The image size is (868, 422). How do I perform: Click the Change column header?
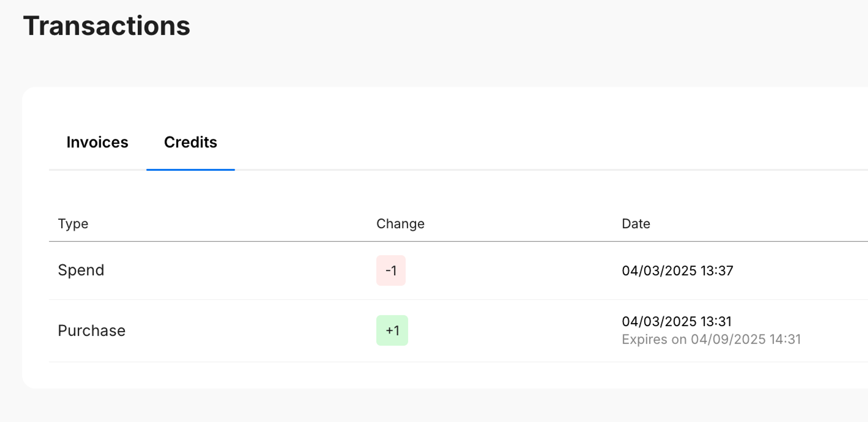click(x=400, y=224)
